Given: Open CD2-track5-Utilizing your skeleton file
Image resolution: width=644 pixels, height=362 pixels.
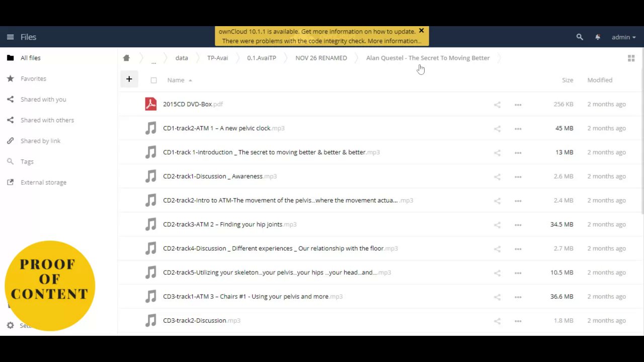Looking at the screenshot, I should [277, 273].
